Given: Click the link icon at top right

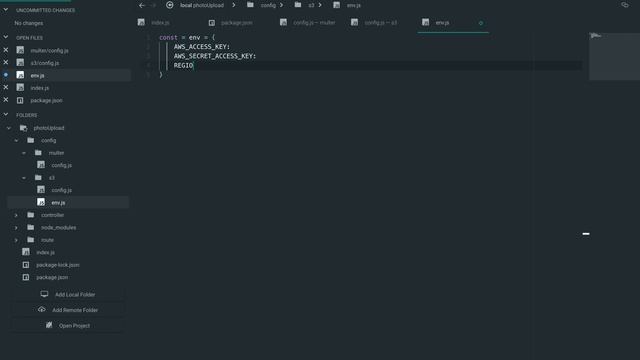Looking at the screenshot, I should coord(625,5).
